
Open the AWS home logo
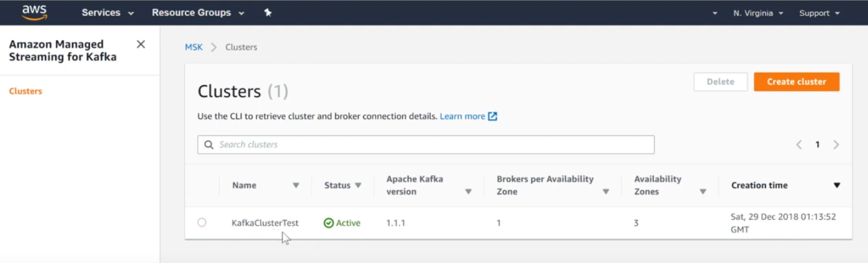(x=34, y=12)
